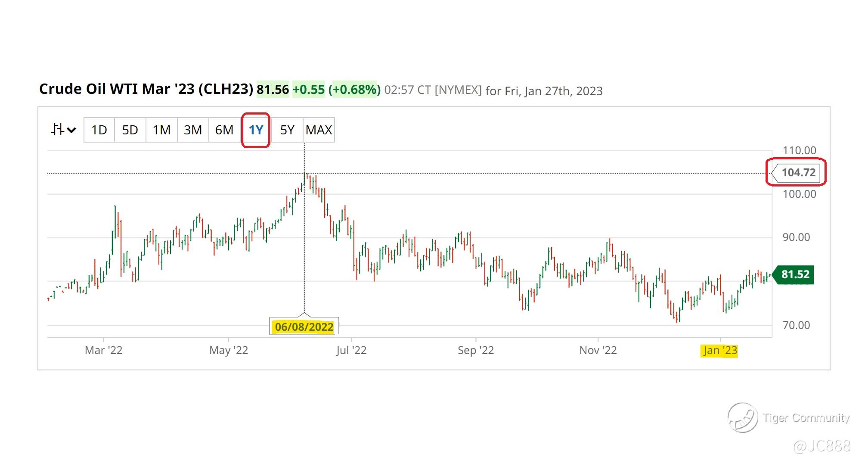Click the 104.72 crosshair price label
This screenshot has height=466, width=868.
click(x=798, y=173)
